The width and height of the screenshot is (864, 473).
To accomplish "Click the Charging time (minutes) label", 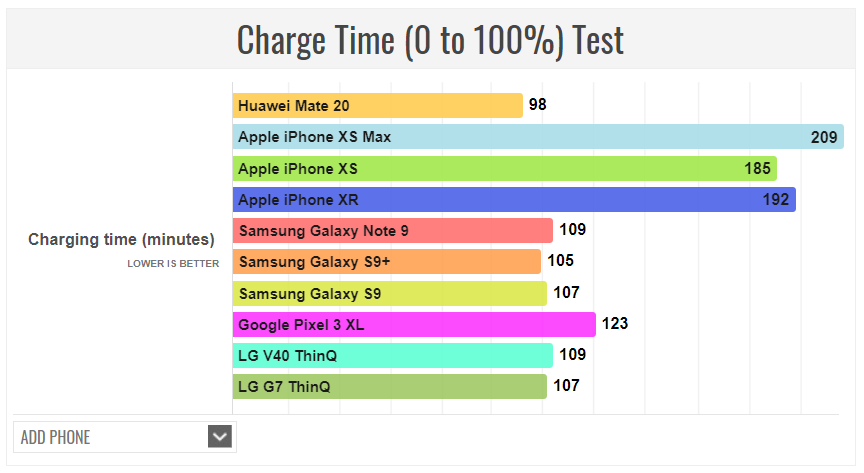I will [121, 240].
